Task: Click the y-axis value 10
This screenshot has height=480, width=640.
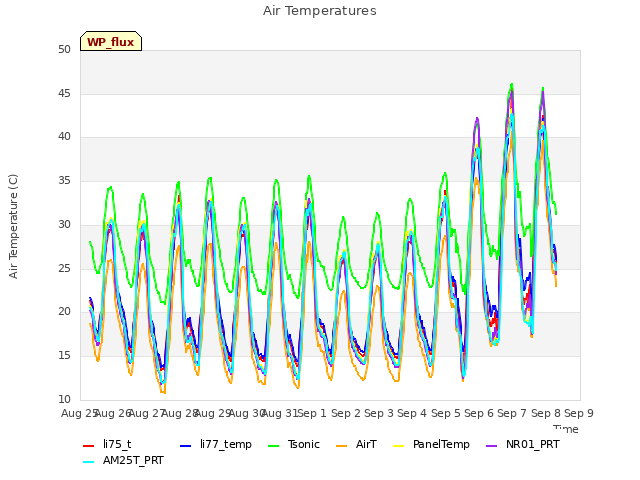Action: [64, 399]
